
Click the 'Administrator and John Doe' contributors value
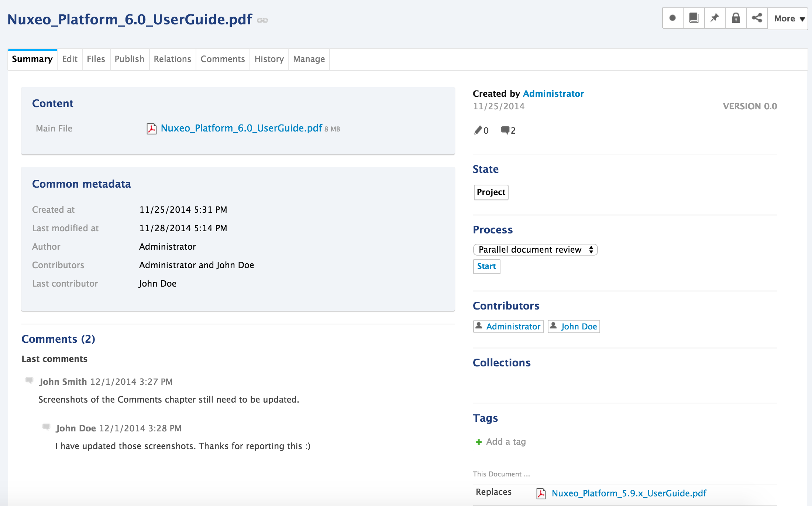196,265
